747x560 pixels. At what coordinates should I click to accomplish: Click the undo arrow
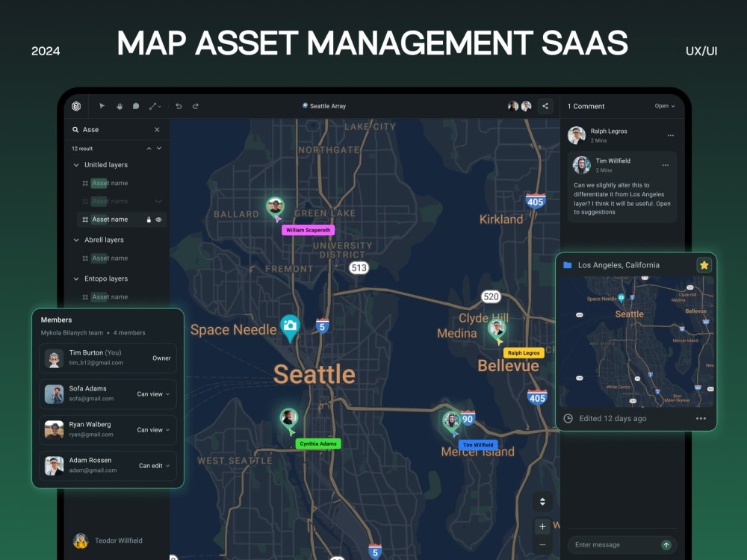(179, 106)
